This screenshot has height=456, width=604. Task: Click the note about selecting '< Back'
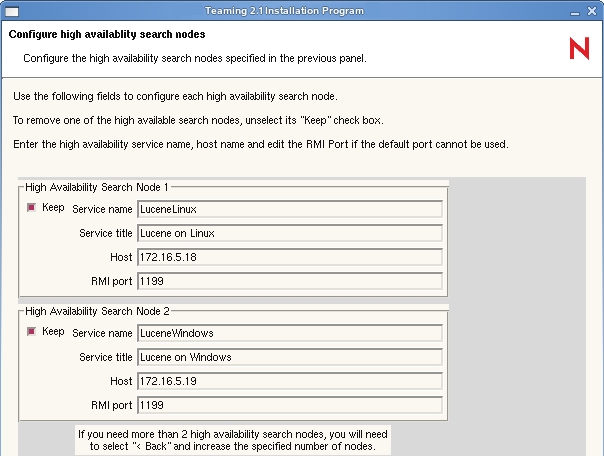pos(233,440)
